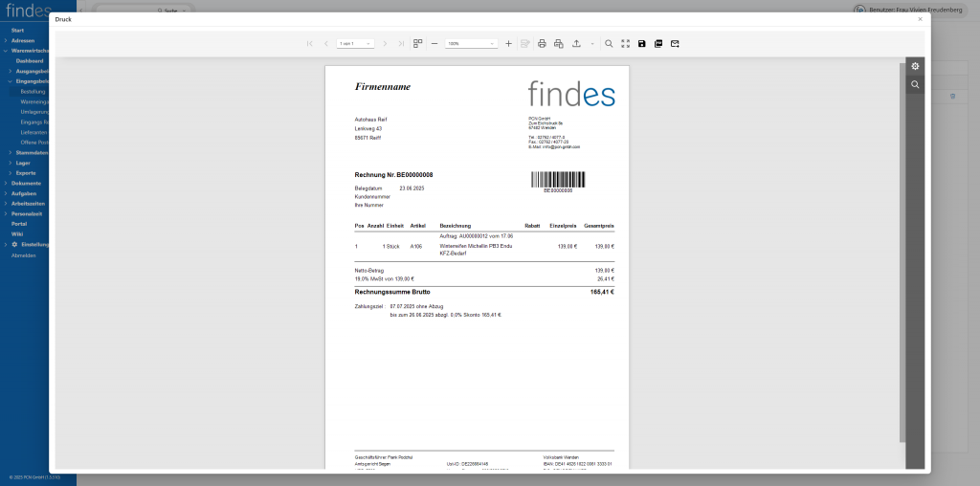Screen dimensions: 980x486
Task: Click the barcode BE00000008 on the invoice
Action: click(557, 180)
